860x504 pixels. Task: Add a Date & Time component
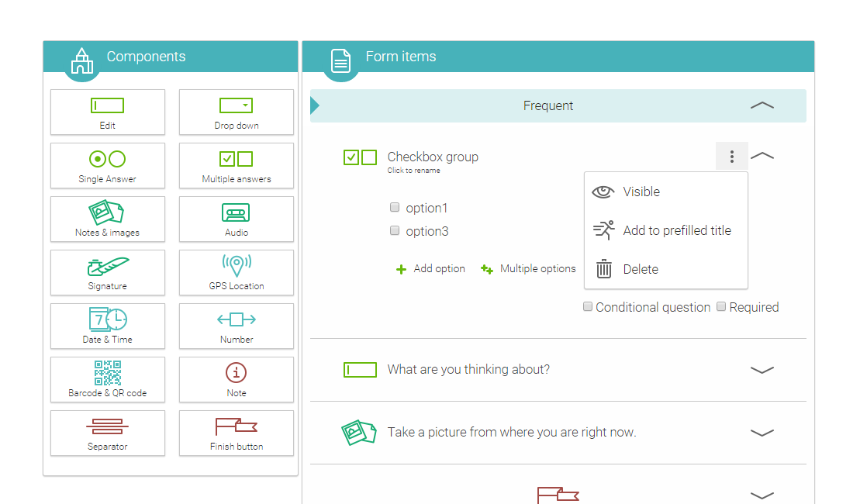pyautogui.click(x=108, y=326)
